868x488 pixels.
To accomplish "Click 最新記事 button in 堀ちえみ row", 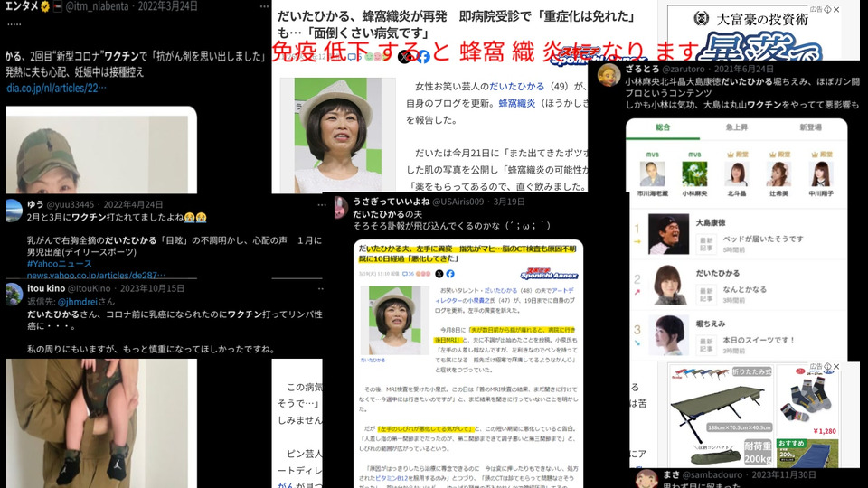I will point(706,345).
